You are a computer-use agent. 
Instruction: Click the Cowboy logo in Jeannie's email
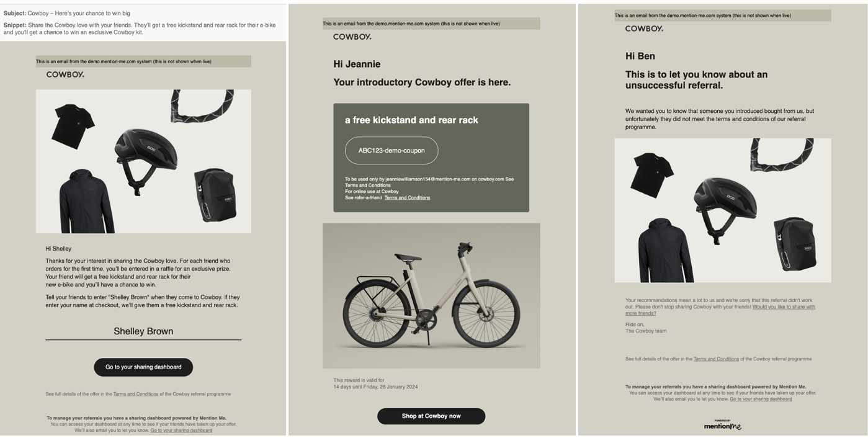point(352,37)
